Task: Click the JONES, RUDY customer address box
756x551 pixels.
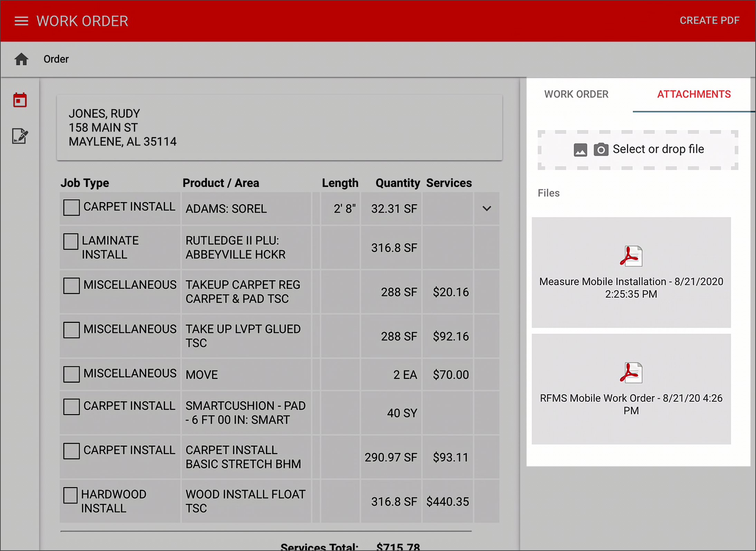Action: pyautogui.click(x=279, y=128)
